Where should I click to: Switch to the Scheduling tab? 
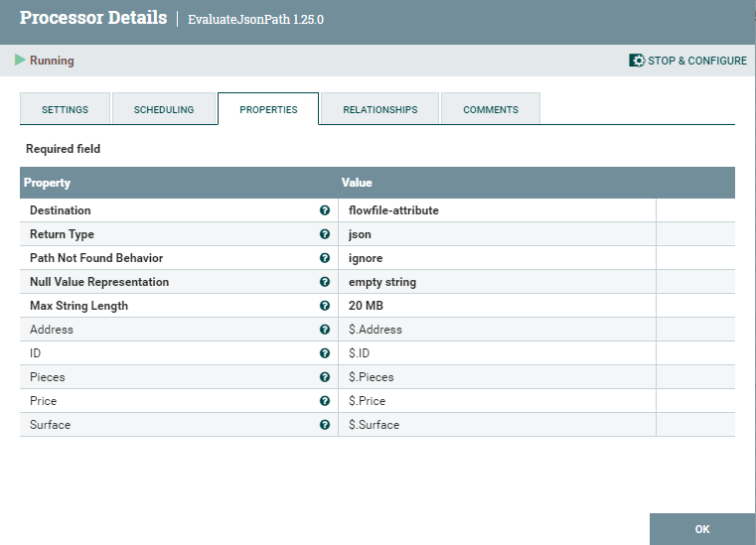click(x=164, y=109)
